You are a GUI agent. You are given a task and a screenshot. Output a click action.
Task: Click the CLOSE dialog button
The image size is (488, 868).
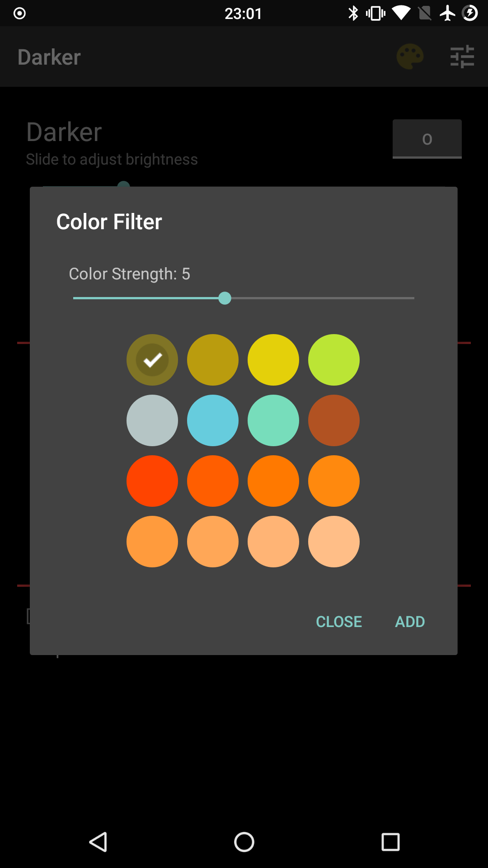point(339,622)
